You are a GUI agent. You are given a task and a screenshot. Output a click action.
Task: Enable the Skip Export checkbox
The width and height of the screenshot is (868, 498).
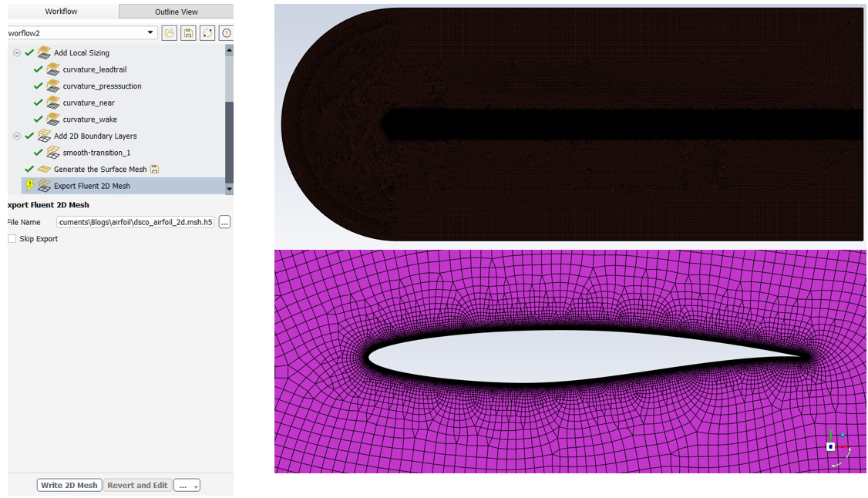pos(12,238)
